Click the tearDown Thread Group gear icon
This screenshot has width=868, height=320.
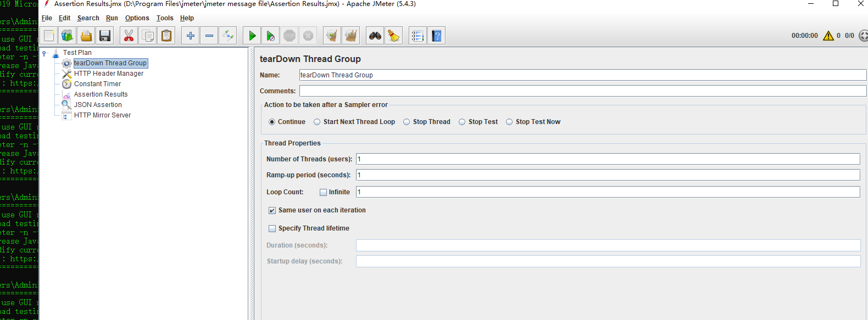coord(67,64)
